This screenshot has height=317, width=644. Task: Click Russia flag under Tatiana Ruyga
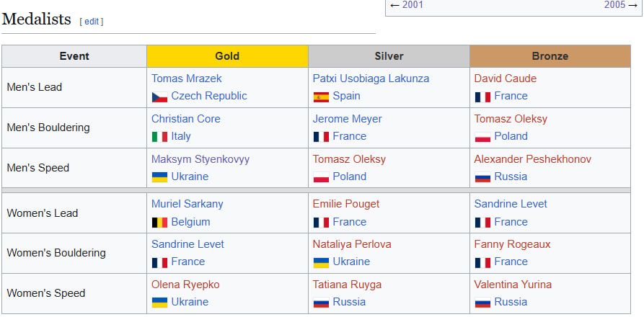pos(321,303)
